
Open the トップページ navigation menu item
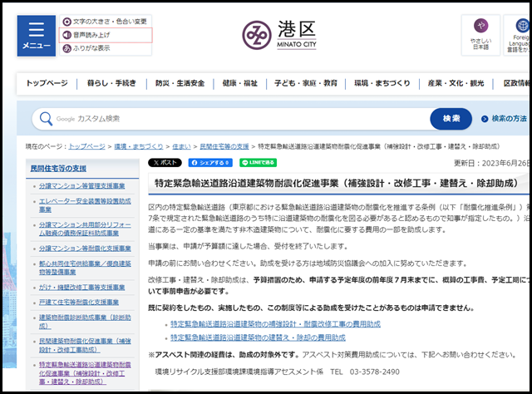tap(47, 84)
